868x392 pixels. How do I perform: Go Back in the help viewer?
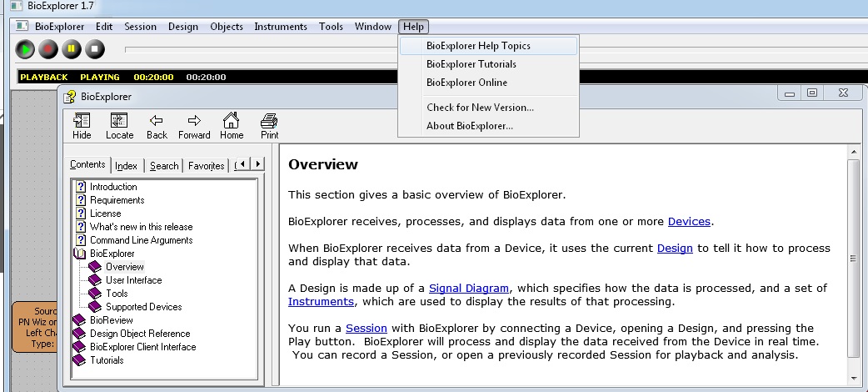coord(157,126)
